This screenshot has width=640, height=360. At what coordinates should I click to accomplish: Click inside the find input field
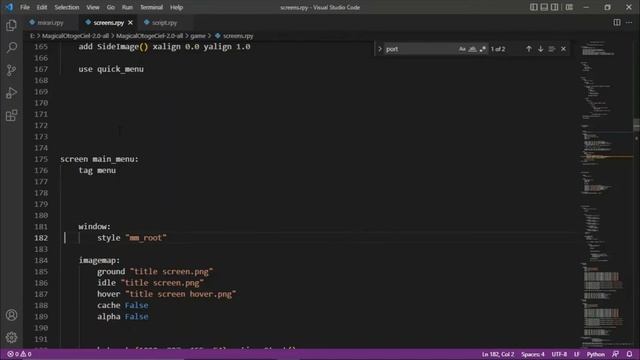[x=420, y=49]
